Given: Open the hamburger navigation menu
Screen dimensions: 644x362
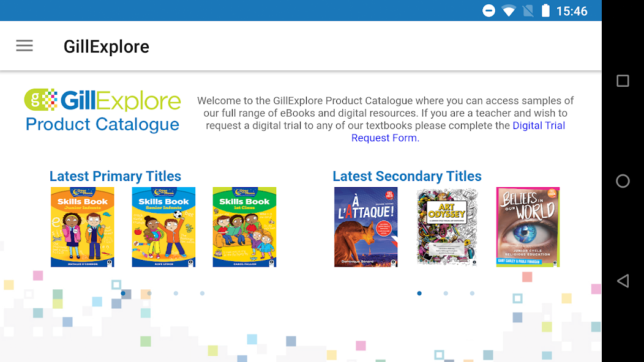Looking at the screenshot, I should (24, 46).
